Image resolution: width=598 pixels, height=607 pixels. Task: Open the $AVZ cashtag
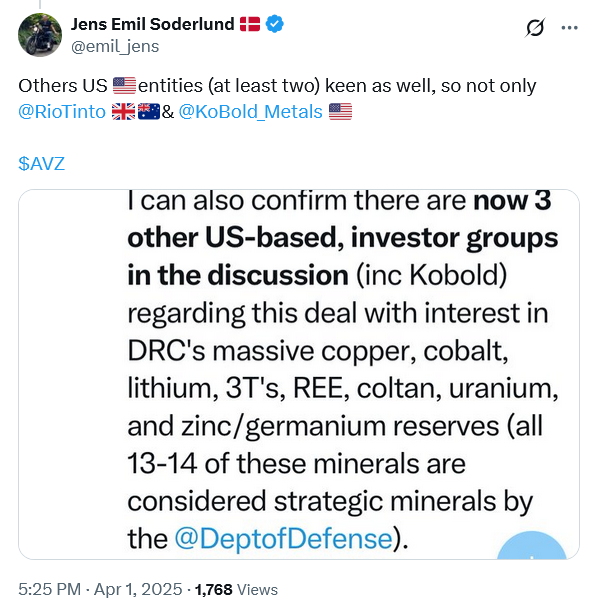41,163
